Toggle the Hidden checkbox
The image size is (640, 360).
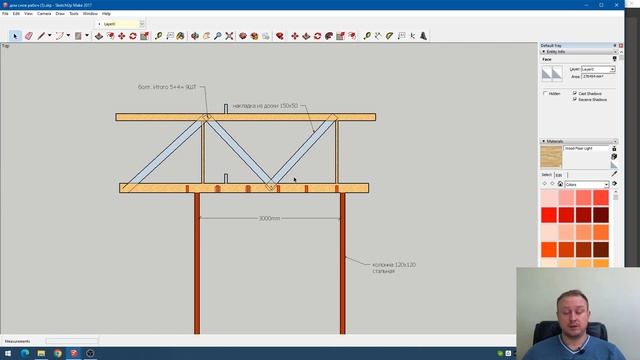[545, 93]
